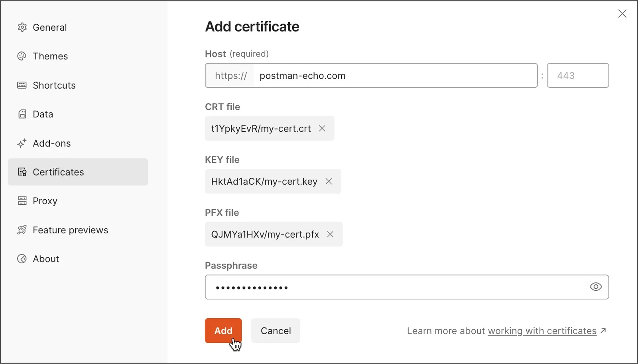Click the Themes palette icon
The image size is (638, 364).
[22, 56]
